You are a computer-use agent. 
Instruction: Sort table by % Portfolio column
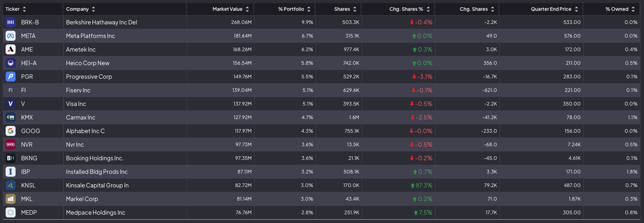click(x=294, y=9)
